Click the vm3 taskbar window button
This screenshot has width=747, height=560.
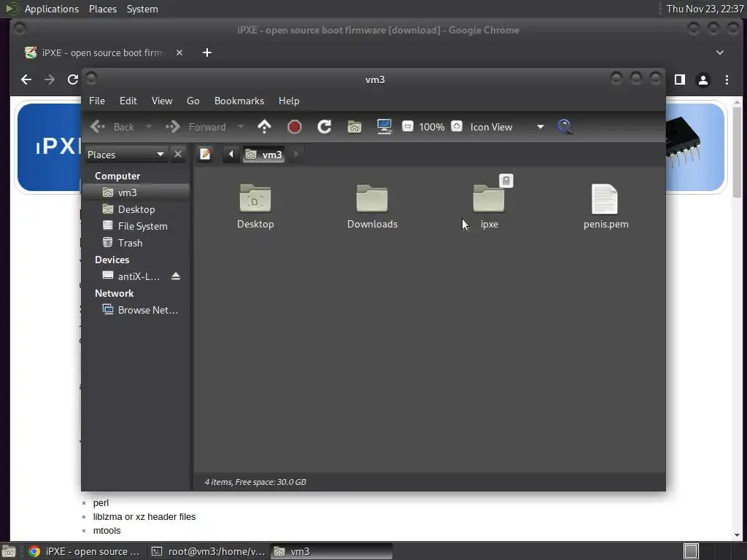(x=332, y=551)
